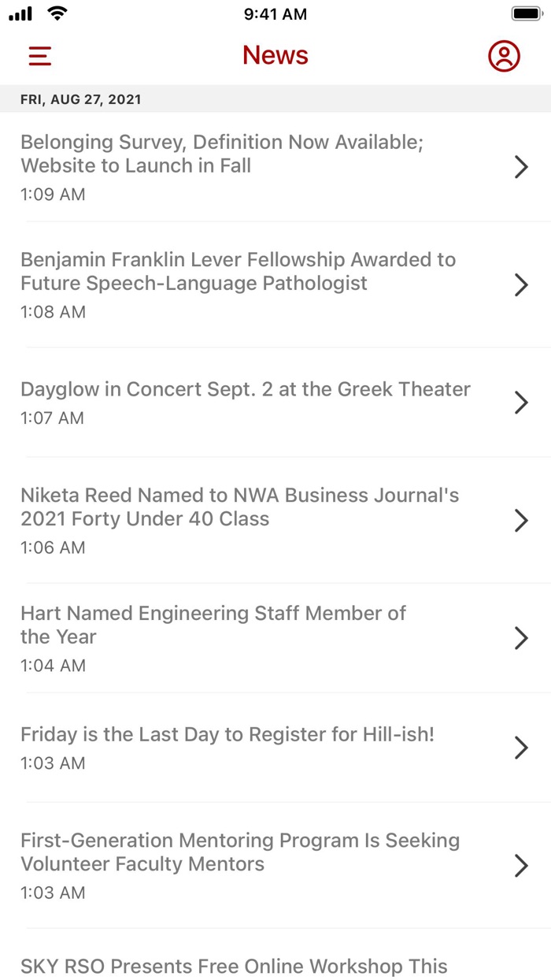The height and width of the screenshot is (980, 551).
Task: Open the hamburger navigation menu
Action: [x=39, y=55]
